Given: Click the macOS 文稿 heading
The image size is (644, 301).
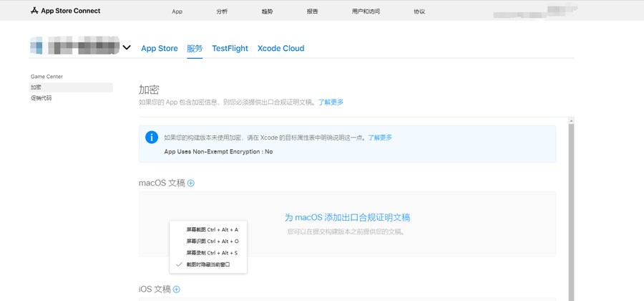Looking at the screenshot, I should point(162,183).
